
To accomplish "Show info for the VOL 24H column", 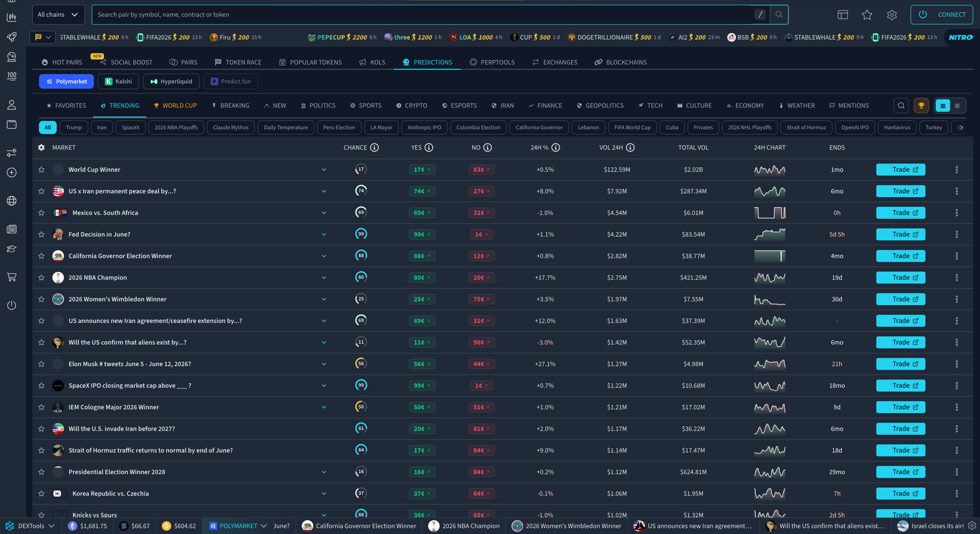I will [x=630, y=148].
